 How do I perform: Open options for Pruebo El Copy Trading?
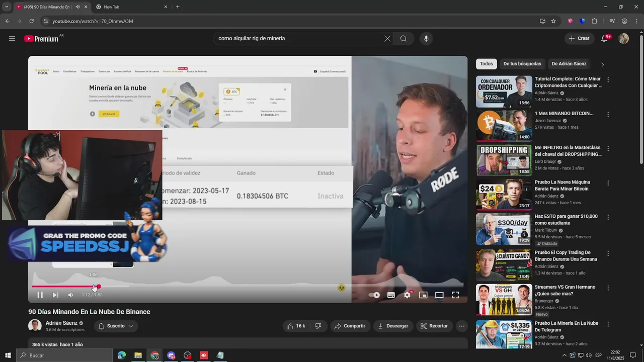[x=608, y=253]
